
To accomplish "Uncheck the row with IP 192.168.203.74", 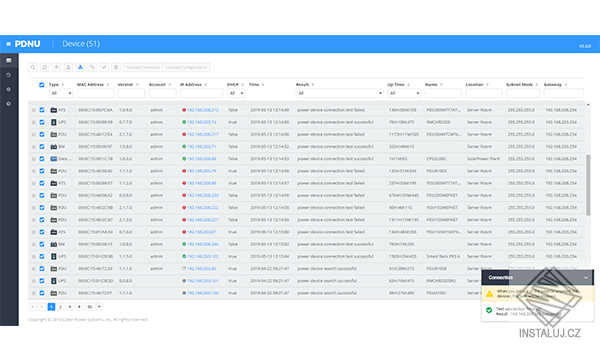I will pos(42,122).
